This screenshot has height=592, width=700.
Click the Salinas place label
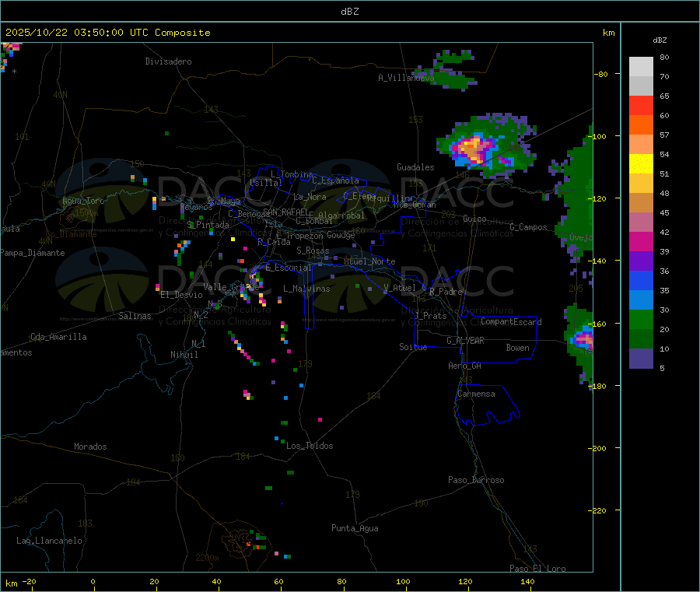(x=135, y=316)
